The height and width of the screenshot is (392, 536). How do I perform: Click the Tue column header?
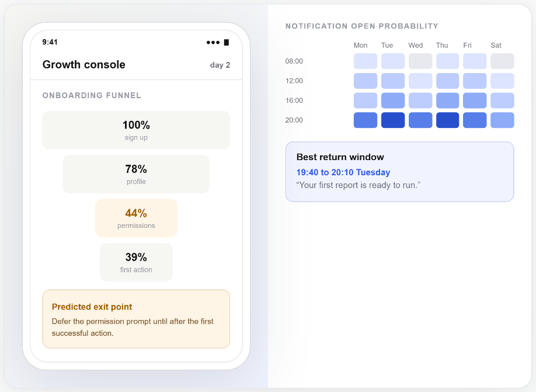click(387, 46)
